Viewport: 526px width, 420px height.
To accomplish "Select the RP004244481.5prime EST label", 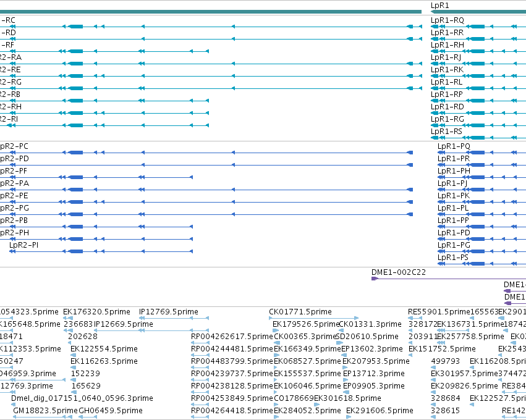I will pyautogui.click(x=232, y=349).
